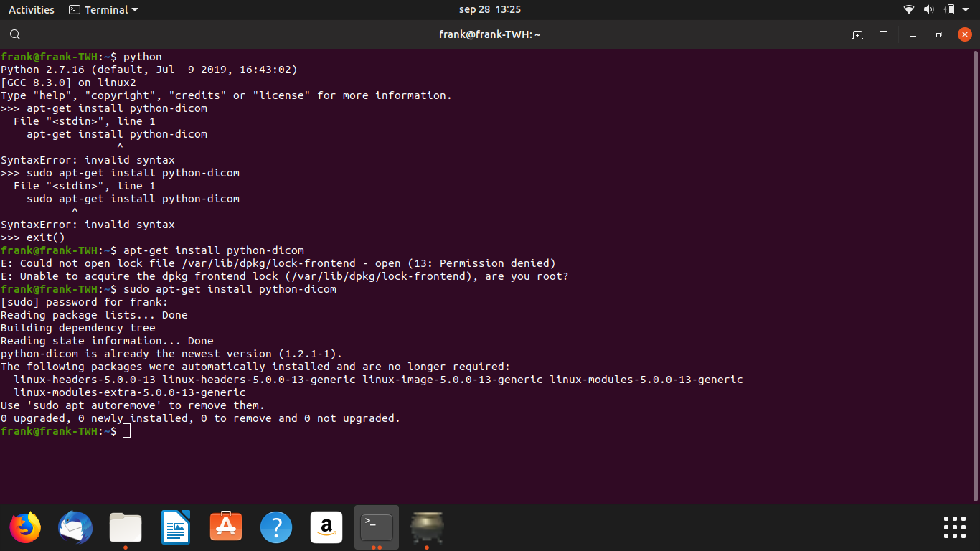Open Activities overview

pos(31,10)
